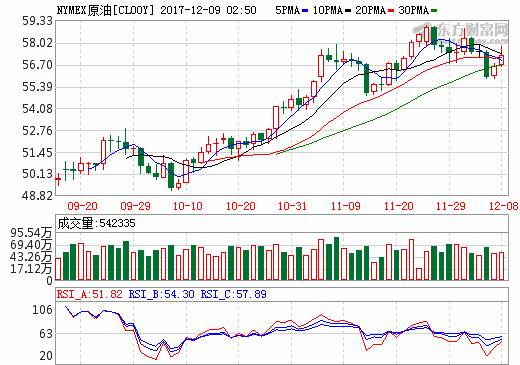This screenshot has height=365, width=520.
Task: Click the 50.13 price axis label
Action: (x=37, y=174)
